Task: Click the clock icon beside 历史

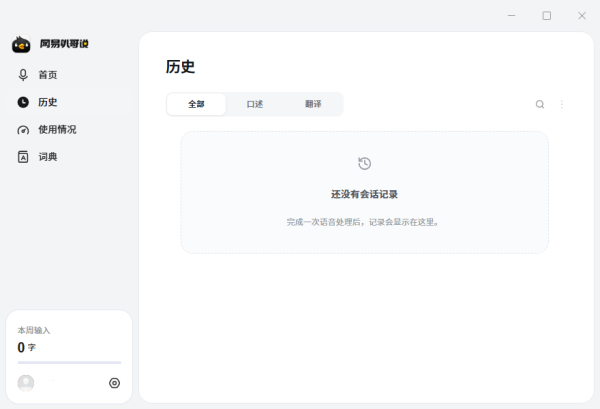Action: 23,102
